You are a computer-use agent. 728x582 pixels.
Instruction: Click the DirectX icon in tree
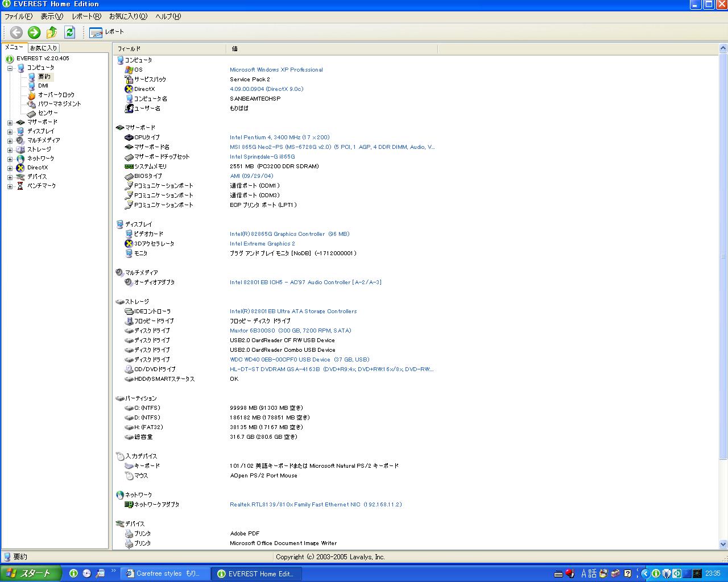[x=20, y=168]
